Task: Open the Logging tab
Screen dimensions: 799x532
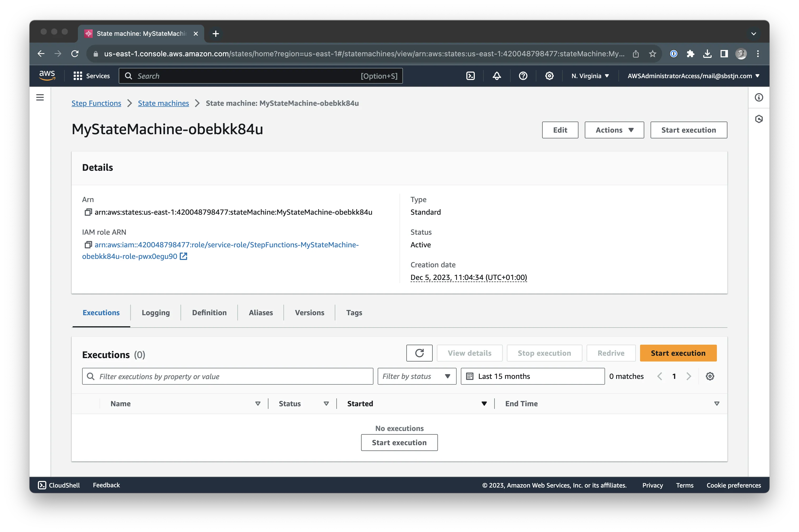Action: [156, 313]
